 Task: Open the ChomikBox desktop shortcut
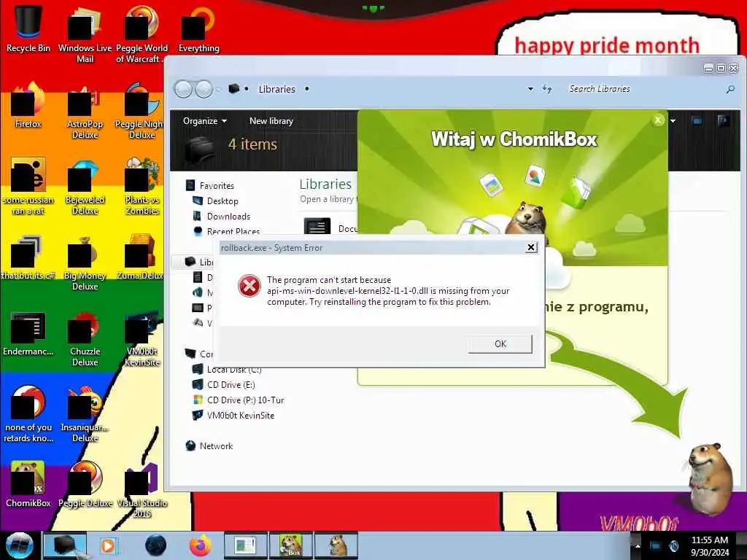tap(28, 484)
